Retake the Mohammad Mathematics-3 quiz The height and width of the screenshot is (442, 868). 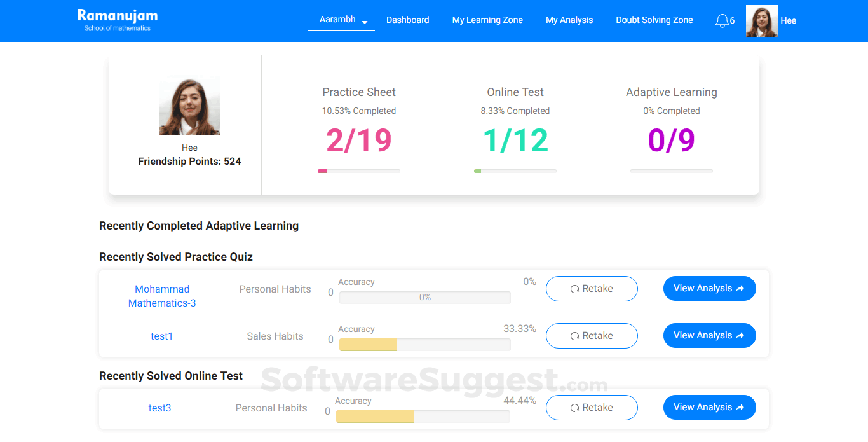click(592, 289)
